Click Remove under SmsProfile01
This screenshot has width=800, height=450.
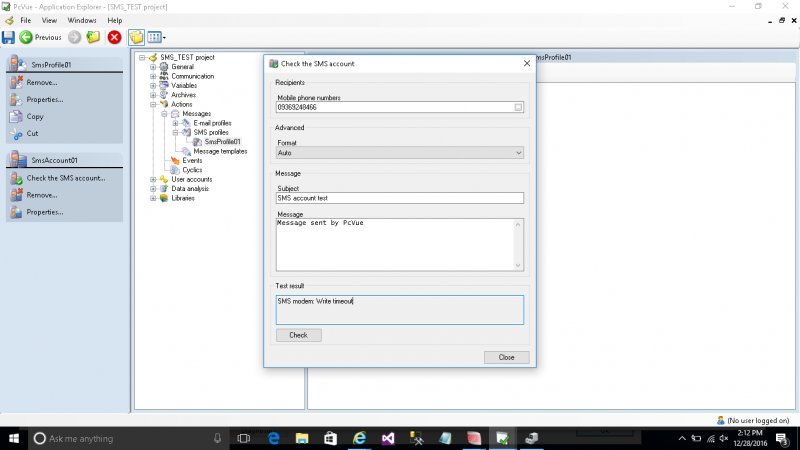coord(42,83)
